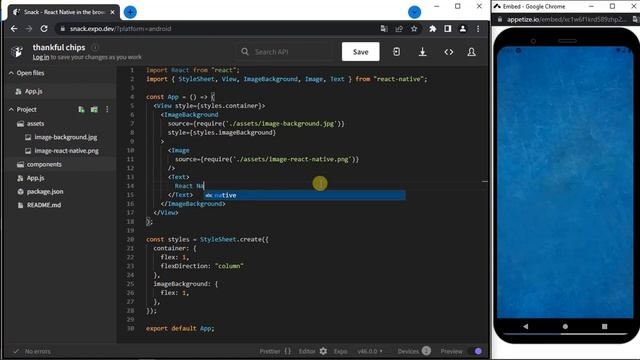Click the site info lock icon in Embed window
Screen dimensions: 640x360
pos(500,19)
